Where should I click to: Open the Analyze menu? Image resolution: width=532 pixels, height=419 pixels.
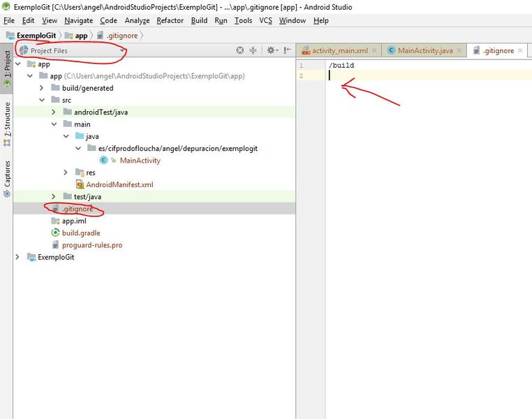pyautogui.click(x=137, y=21)
